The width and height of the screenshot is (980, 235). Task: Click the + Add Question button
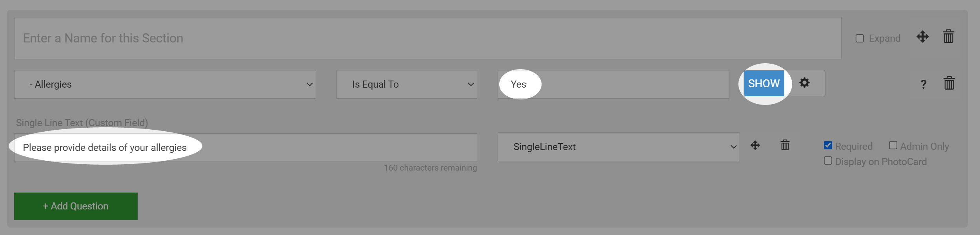point(76,206)
